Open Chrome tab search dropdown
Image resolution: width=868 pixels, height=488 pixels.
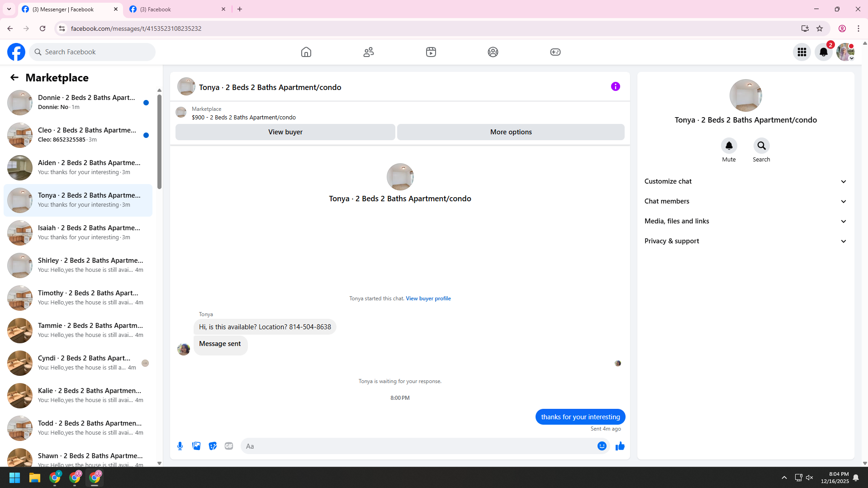[x=9, y=9]
